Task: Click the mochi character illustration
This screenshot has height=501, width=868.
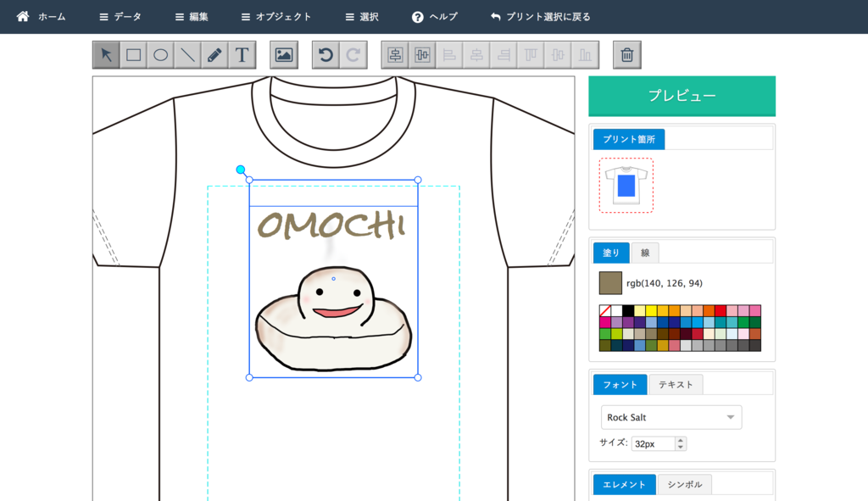Action: click(333, 319)
